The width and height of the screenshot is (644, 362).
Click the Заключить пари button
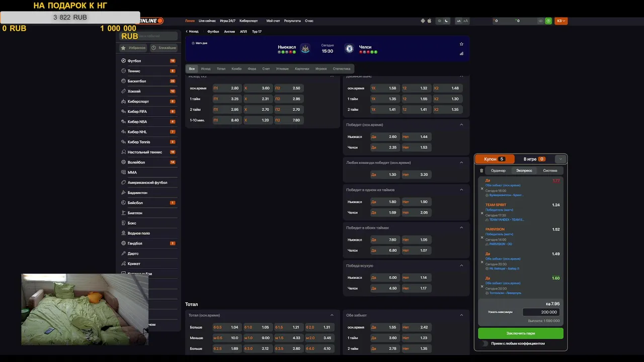click(521, 333)
